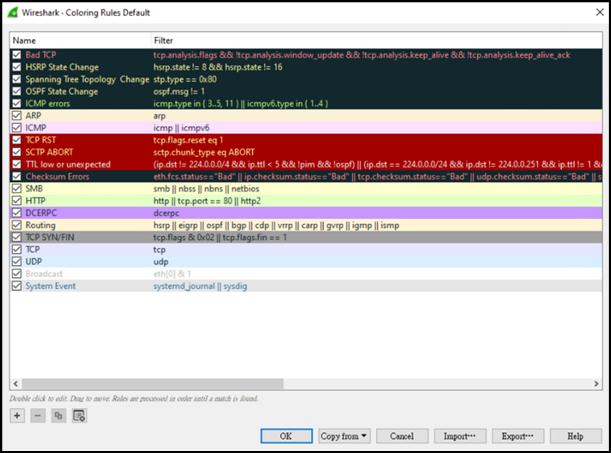Image resolution: width=611 pixels, height=453 pixels.
Task: Click the horizontal scrollbar thumb
Action: (x=152, y=384)
